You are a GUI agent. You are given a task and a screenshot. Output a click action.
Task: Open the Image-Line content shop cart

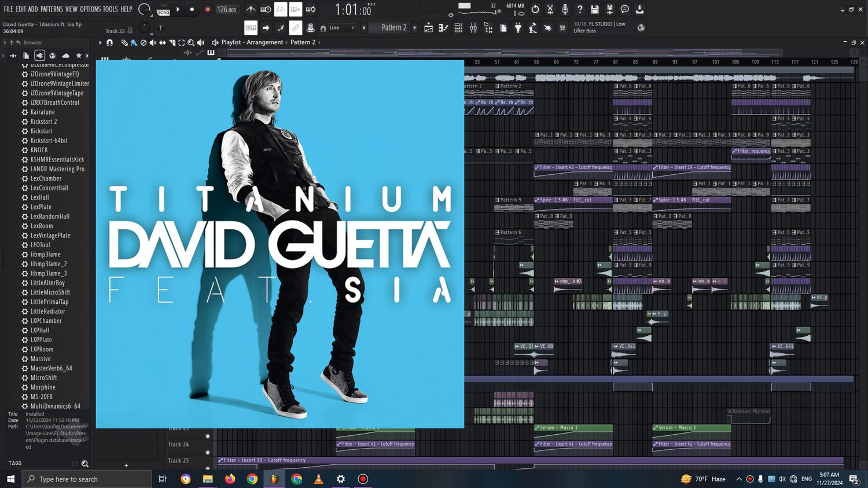(562, 28)
